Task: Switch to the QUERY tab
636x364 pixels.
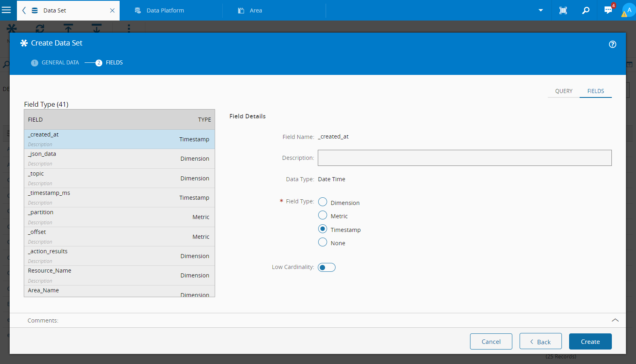Action: tap(563, 91)
